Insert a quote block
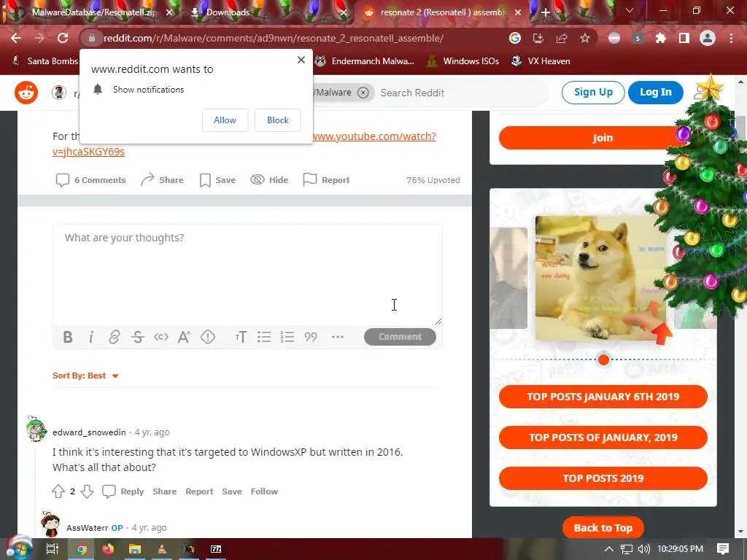747x560 pixels. 311,337
